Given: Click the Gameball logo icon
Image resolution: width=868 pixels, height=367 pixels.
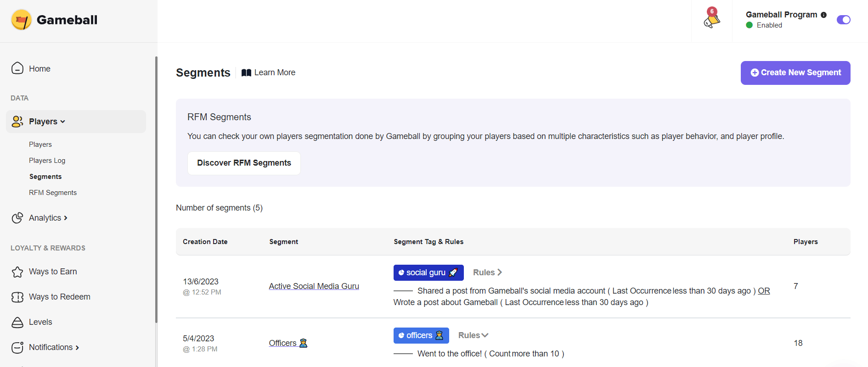Looking at the screenshot, I should [x=21, y=20].
